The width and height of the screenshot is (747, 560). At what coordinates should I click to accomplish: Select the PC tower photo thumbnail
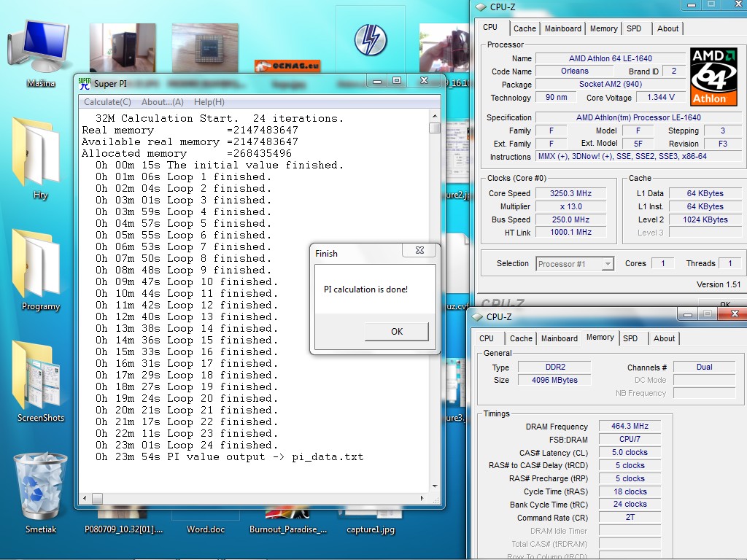coord(123,47)
